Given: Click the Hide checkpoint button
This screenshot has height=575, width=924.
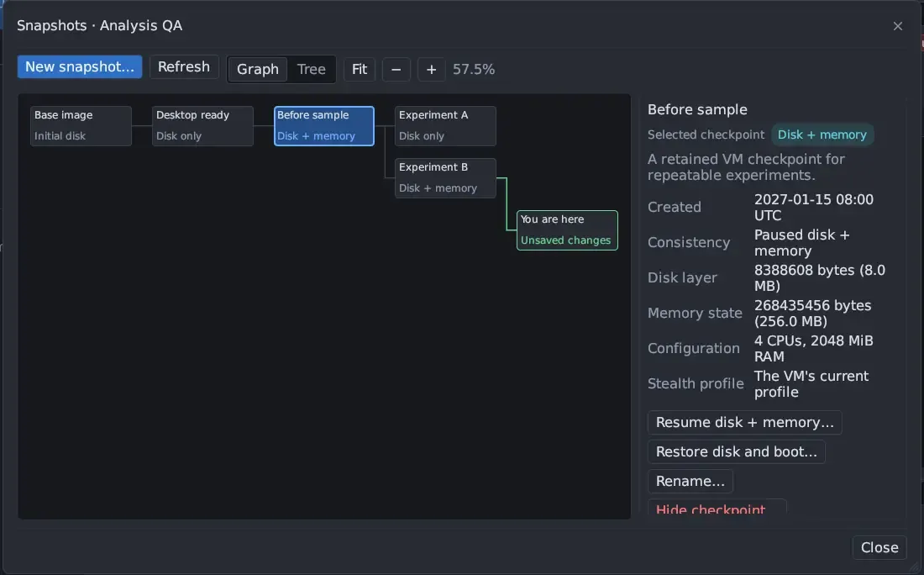Looking at the screenshot, I should click(x=717, y=507).
